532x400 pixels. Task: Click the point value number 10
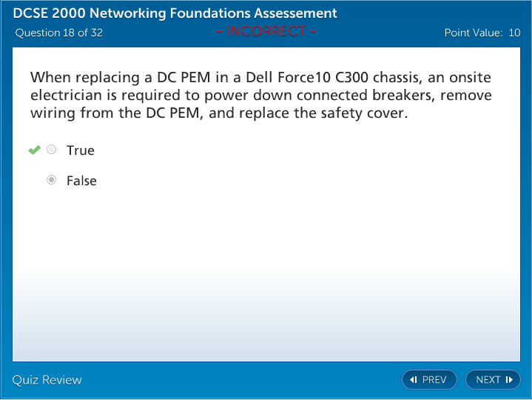coord(514,33)
